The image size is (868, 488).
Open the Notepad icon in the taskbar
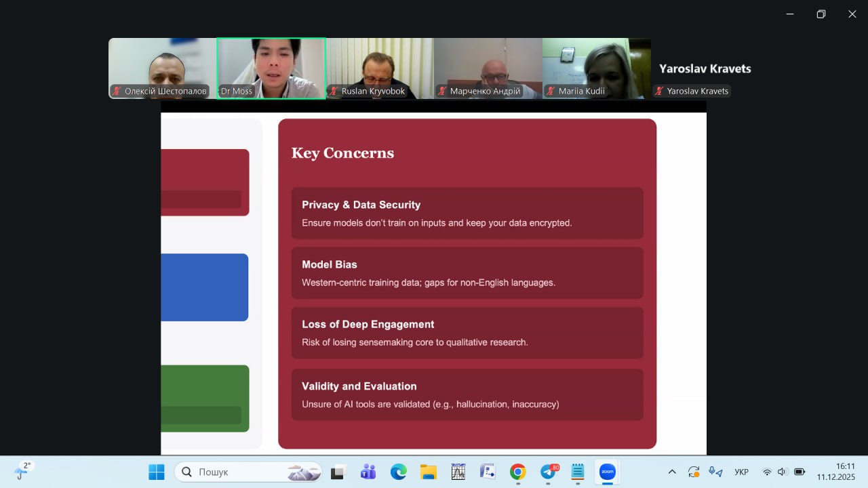point(578,472)
